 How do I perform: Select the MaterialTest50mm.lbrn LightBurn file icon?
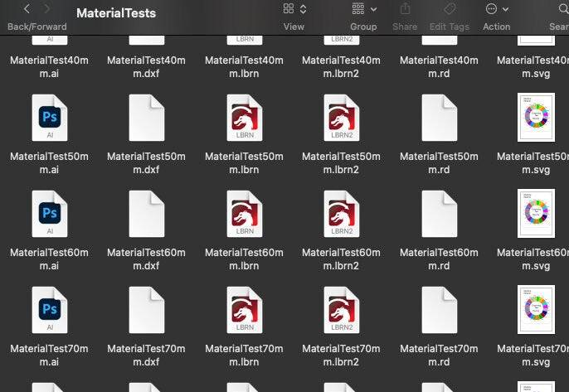point(244,118)
